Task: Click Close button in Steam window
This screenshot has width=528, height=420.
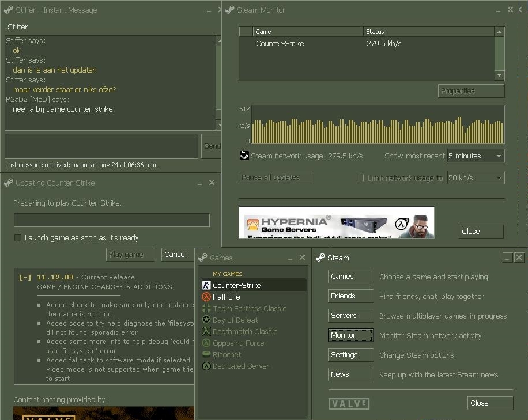Action: (x=490, y=403)
